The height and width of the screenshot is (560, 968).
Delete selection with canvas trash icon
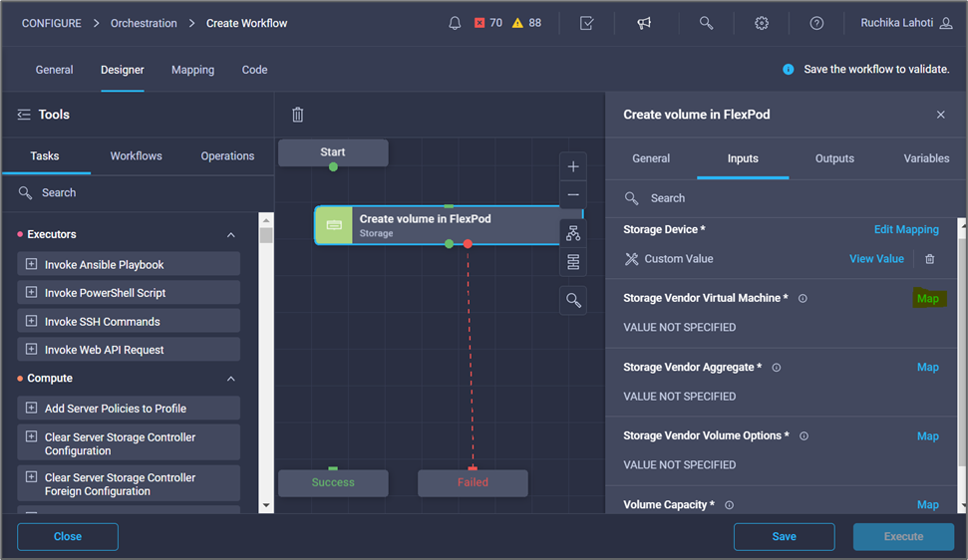tap(297, 115)
